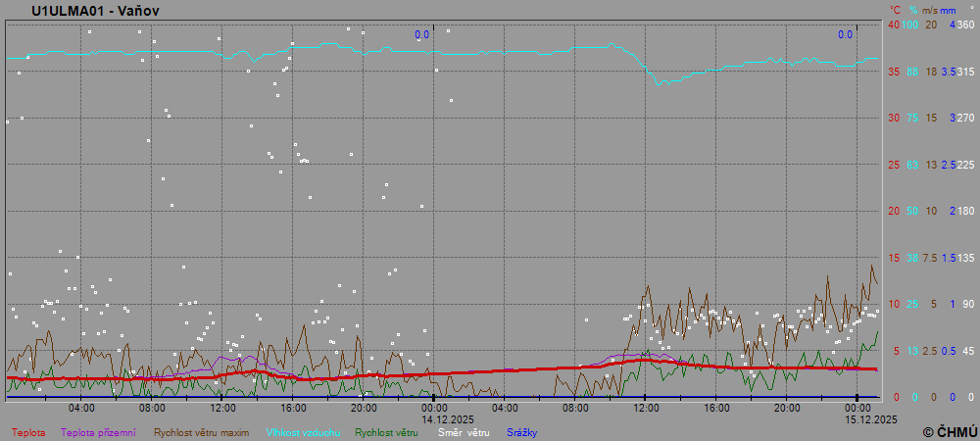
Task: Click the blue mm precipitation unit header
Action: click(x=949, y=10)
